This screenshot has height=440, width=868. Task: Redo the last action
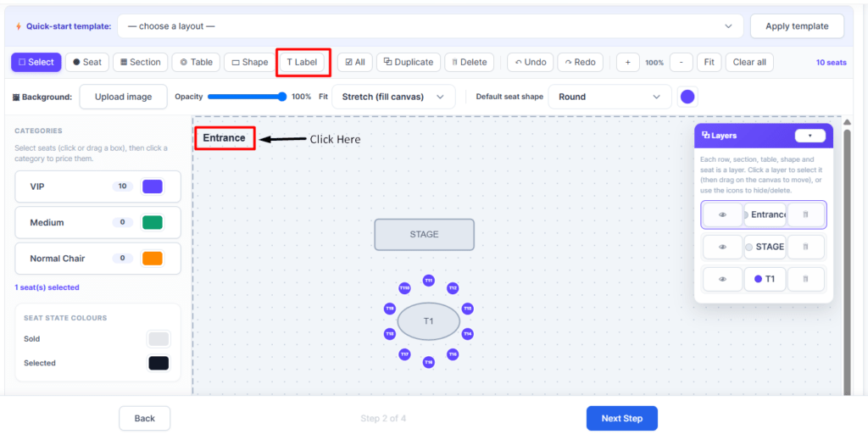(580, 62)
